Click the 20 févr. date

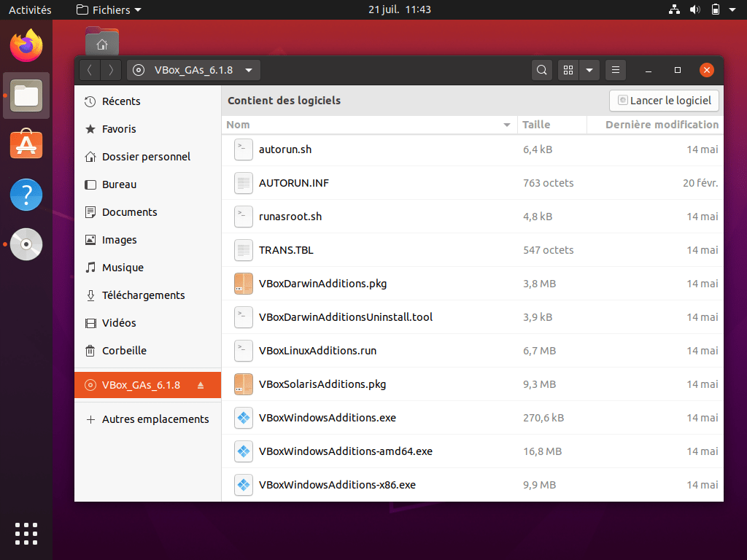(x=700, y=183)
